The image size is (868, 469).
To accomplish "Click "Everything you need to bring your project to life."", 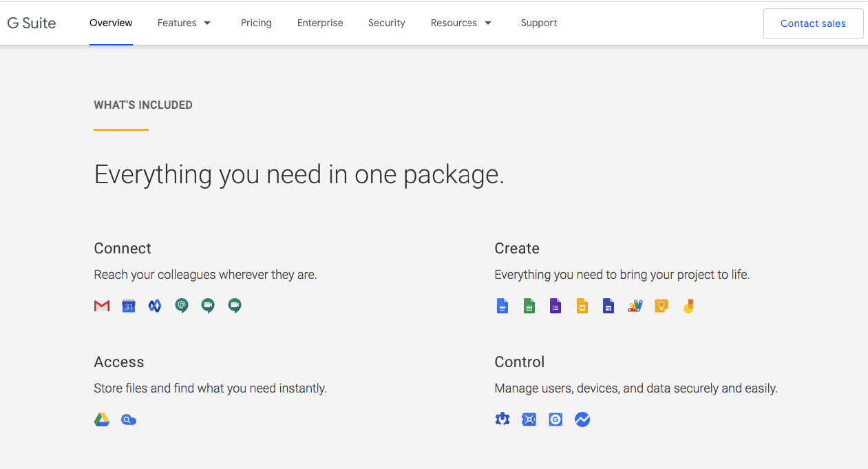I will (x=622, y=275).
